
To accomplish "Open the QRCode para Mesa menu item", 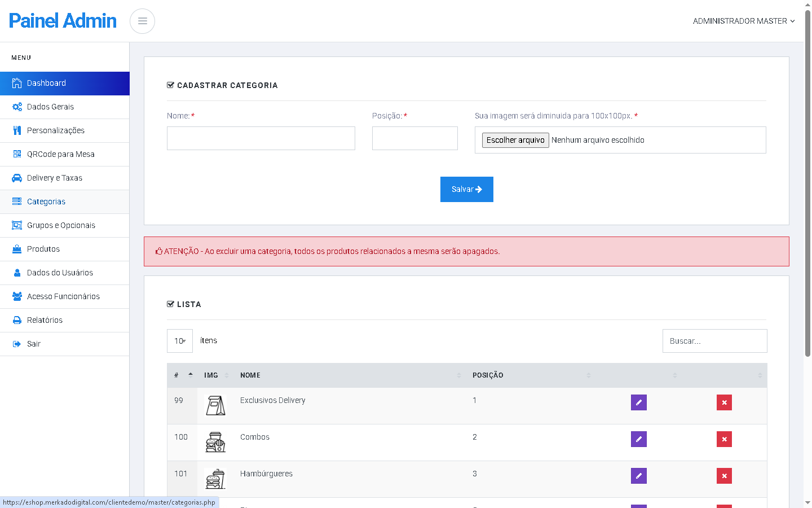I will (60, 154).
